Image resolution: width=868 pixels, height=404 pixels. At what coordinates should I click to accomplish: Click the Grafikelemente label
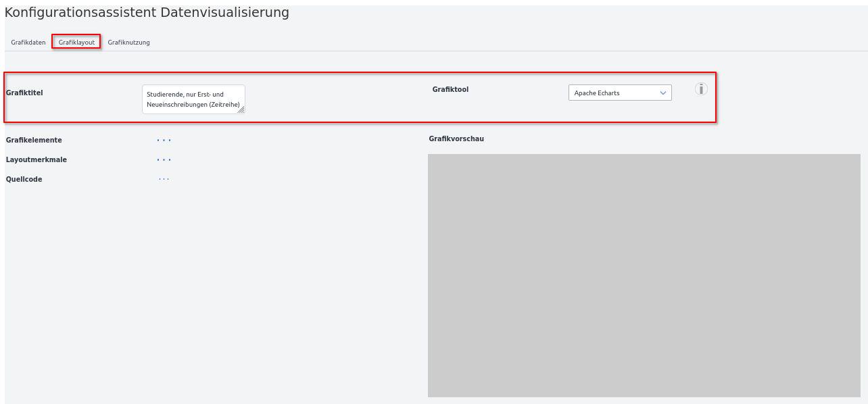tap(34, 141)
